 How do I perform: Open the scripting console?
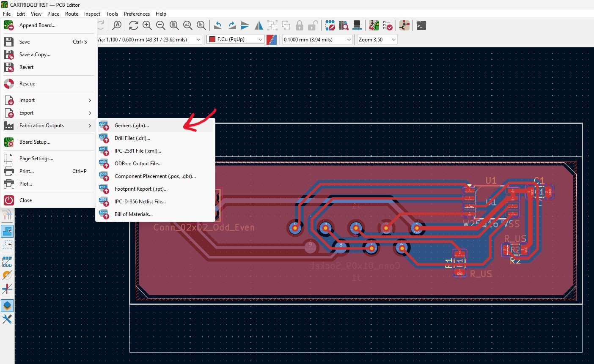point(421,26)
